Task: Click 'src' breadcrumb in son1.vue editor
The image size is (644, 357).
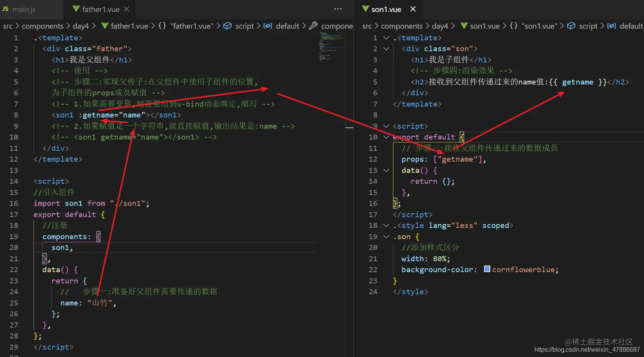Action: 367,26
